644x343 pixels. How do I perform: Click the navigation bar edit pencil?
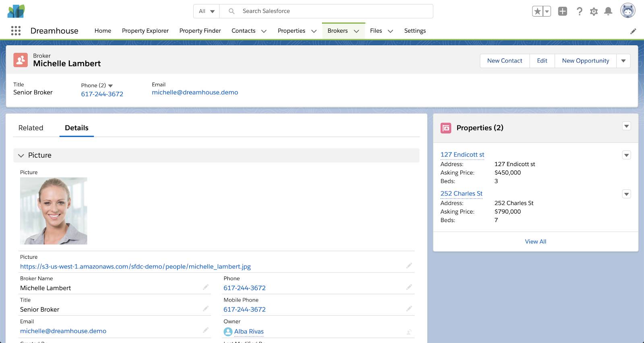(633, 31)
